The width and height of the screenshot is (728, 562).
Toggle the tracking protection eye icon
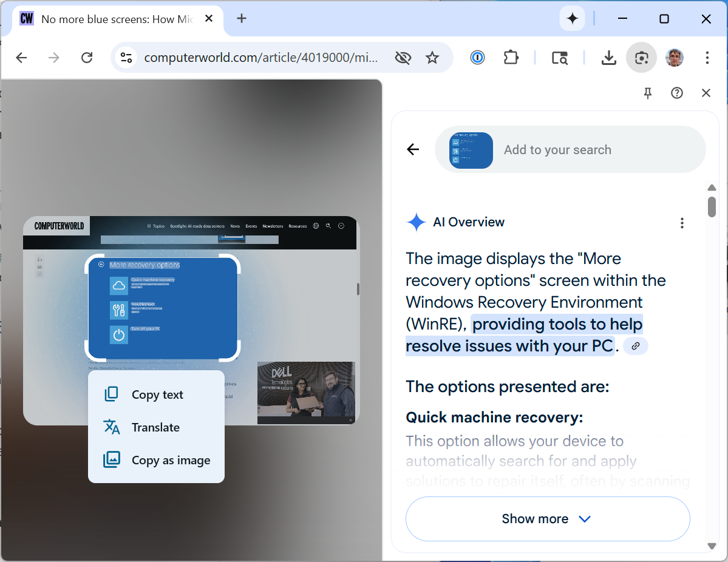click(x=403, y=58)
